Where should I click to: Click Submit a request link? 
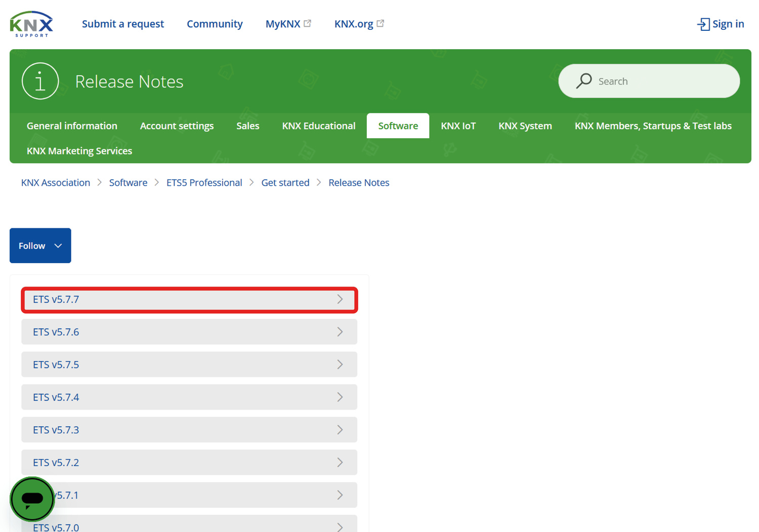pos(123,24)
